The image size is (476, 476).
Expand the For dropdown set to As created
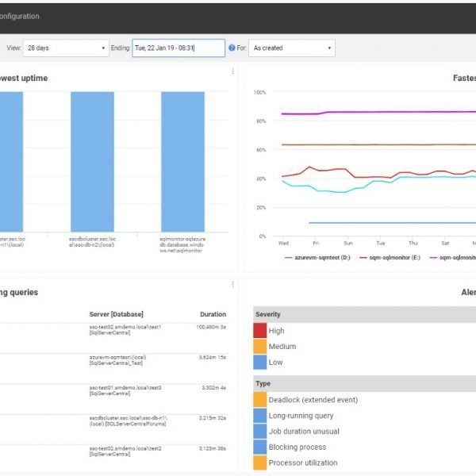(291, 48)
